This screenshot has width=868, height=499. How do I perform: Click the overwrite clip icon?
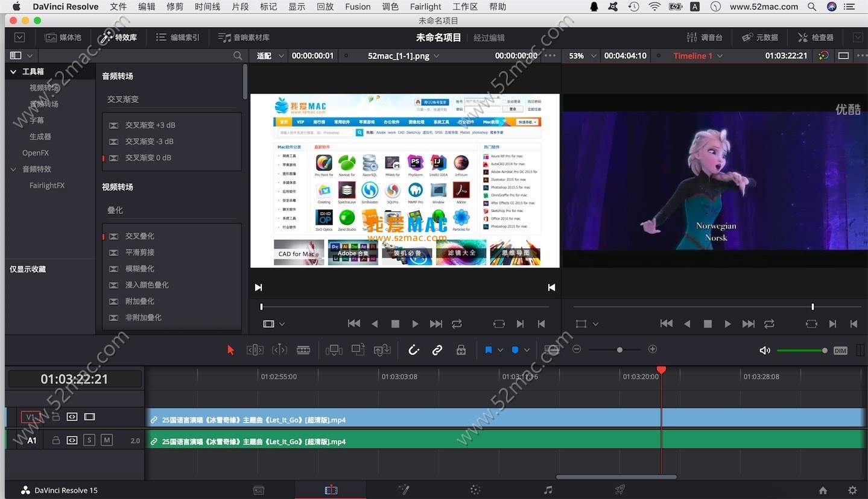point(358,350)
